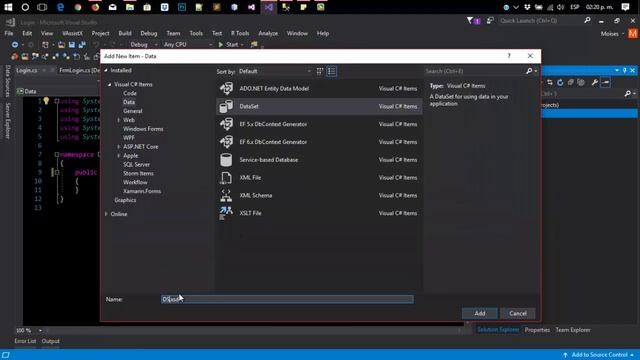Open dialog help question mark

(x=509, y=56)
